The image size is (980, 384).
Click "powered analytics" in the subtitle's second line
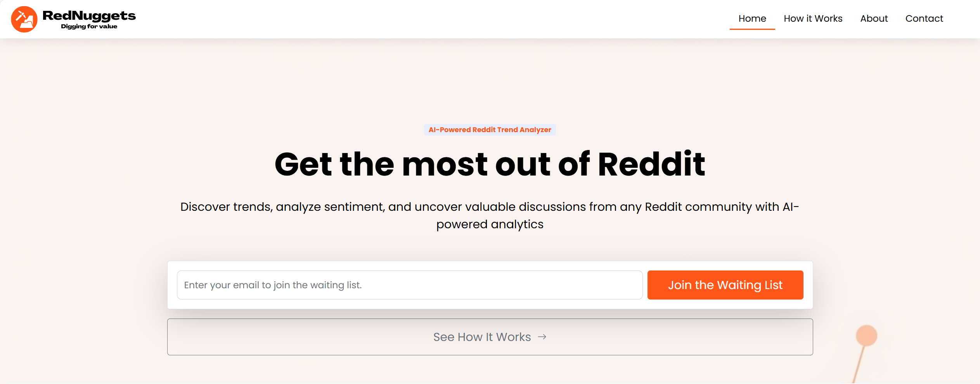490,224
